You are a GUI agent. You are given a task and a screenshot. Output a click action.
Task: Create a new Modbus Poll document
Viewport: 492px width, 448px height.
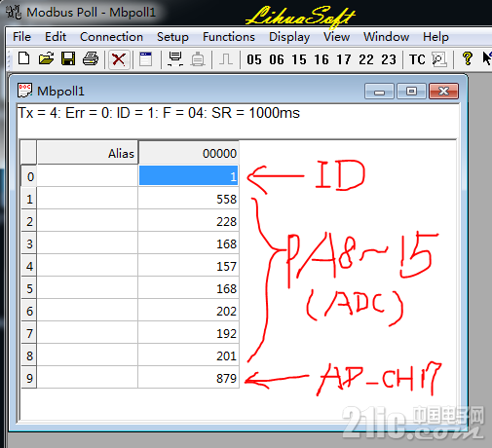pos(23,59)
